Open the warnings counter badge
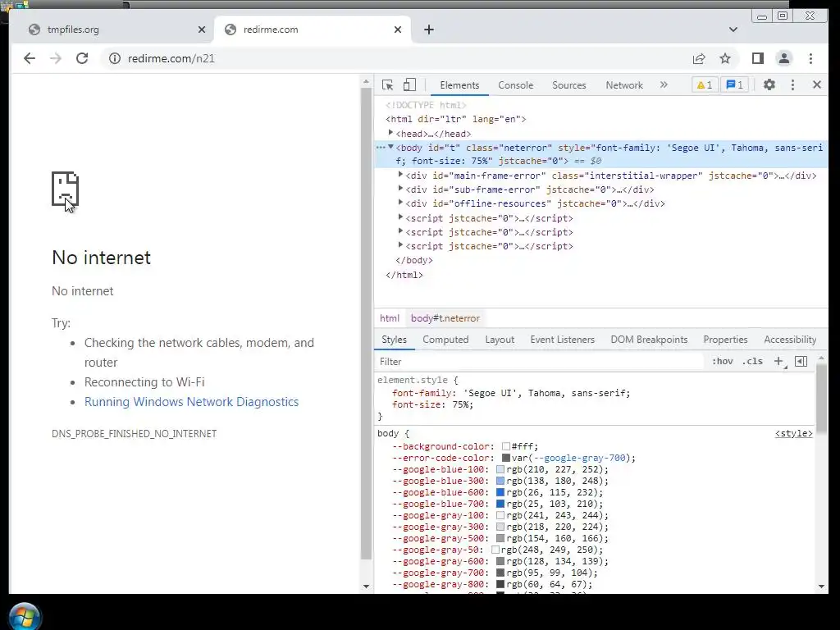Screen dimensions: 840x630 click(x=705, y=84)
